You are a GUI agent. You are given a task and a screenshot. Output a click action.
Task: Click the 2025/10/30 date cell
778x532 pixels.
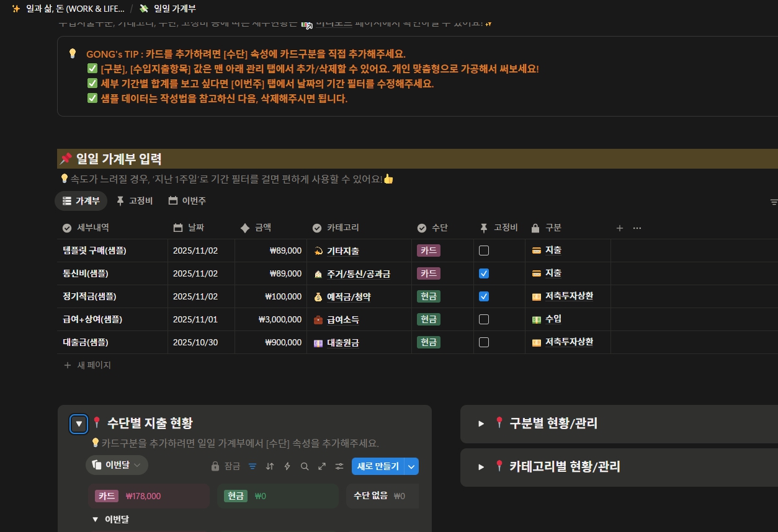[x=202, y=342]
